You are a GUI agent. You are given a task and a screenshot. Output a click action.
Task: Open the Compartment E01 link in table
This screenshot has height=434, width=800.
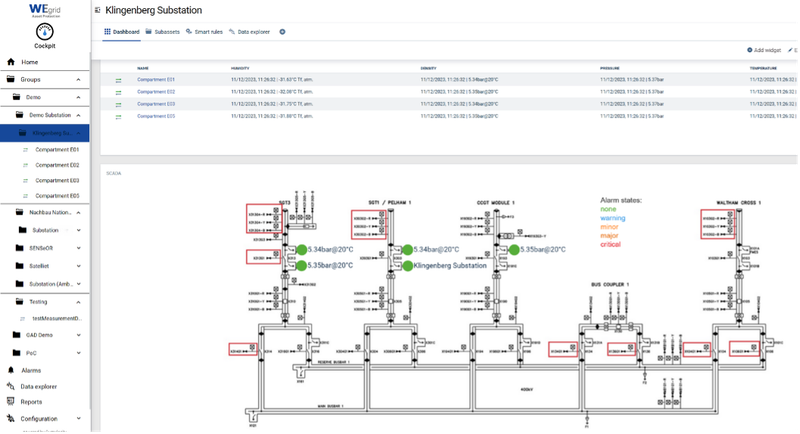pyautogui.click(x=156, y=80)
